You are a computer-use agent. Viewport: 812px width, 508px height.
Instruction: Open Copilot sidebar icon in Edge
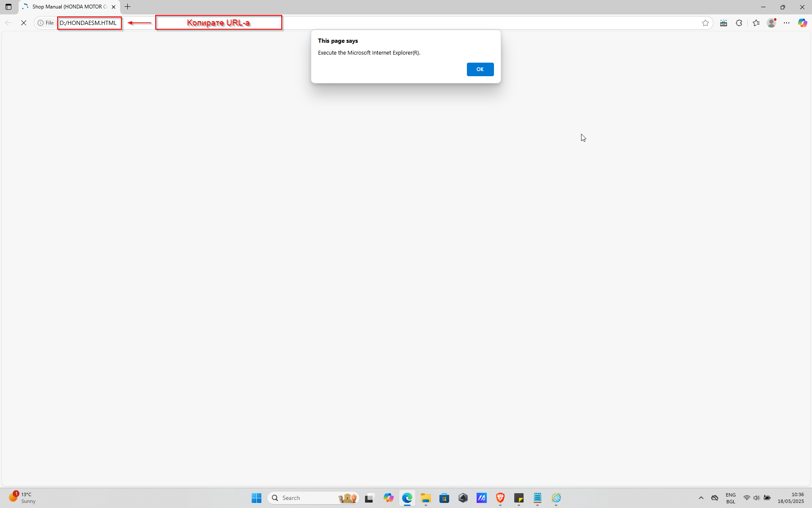802,23
